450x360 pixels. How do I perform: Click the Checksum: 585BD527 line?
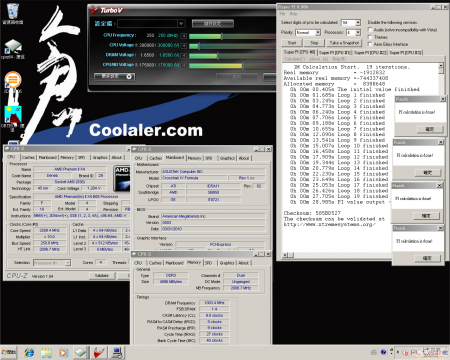point(312,213)
